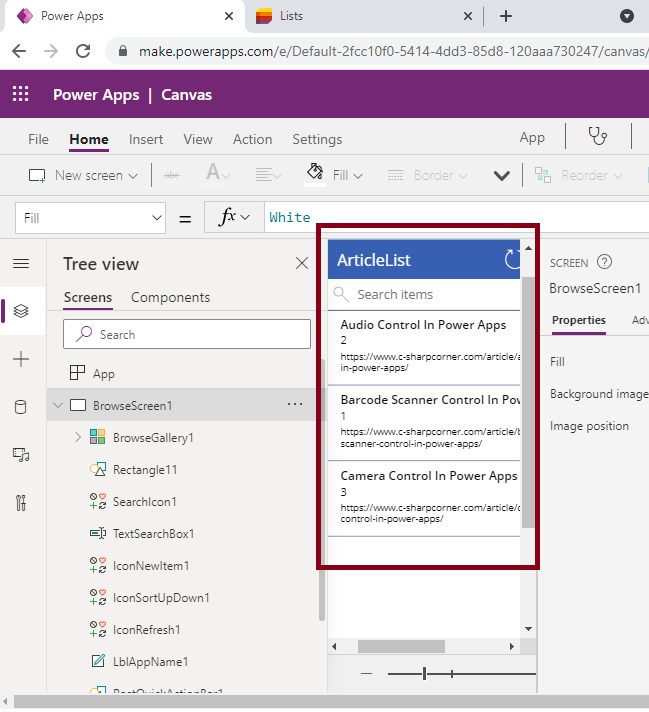Switch to the Screens tab

click(x=88, y=297)
